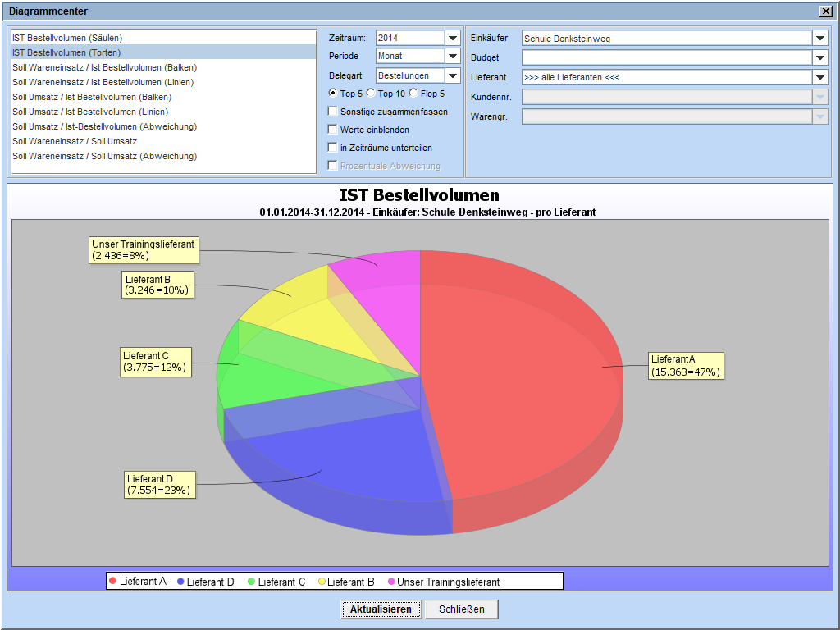The image size is (840, 630).
Task: Click green Lieferant C legend marker
Action: click(x=251, y=582)
